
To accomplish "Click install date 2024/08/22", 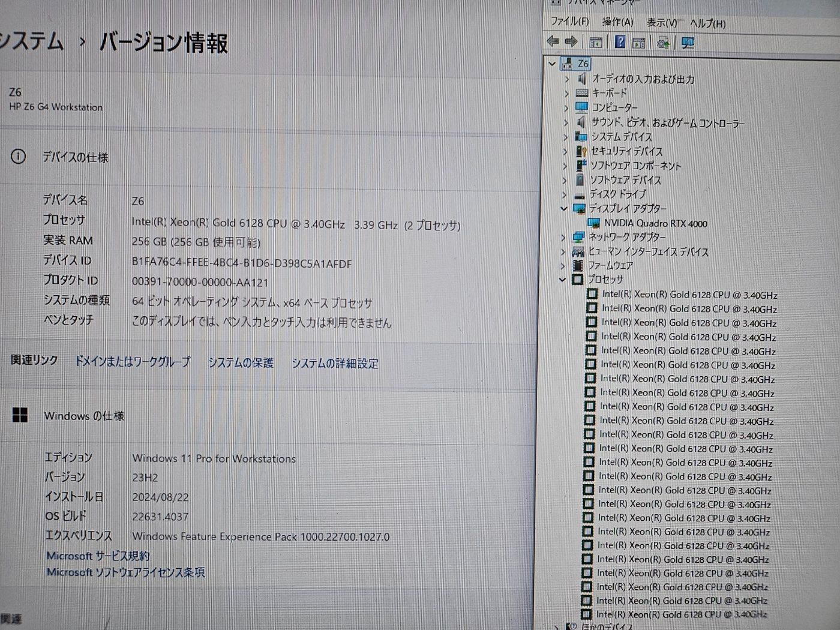I will click(x=160, y=497).
